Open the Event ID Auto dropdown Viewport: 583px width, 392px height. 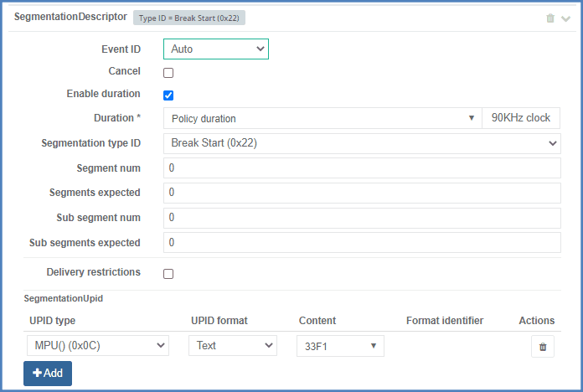tap(216, 49)
